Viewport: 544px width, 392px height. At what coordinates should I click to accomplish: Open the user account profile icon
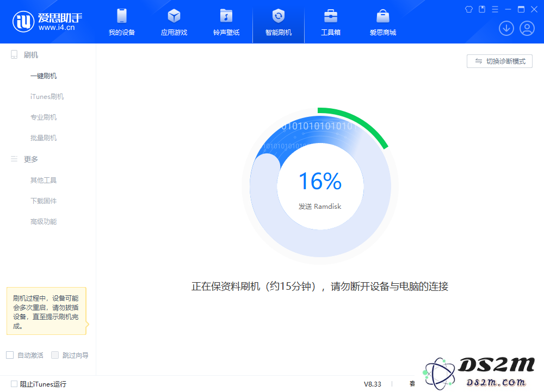point(527,28)
